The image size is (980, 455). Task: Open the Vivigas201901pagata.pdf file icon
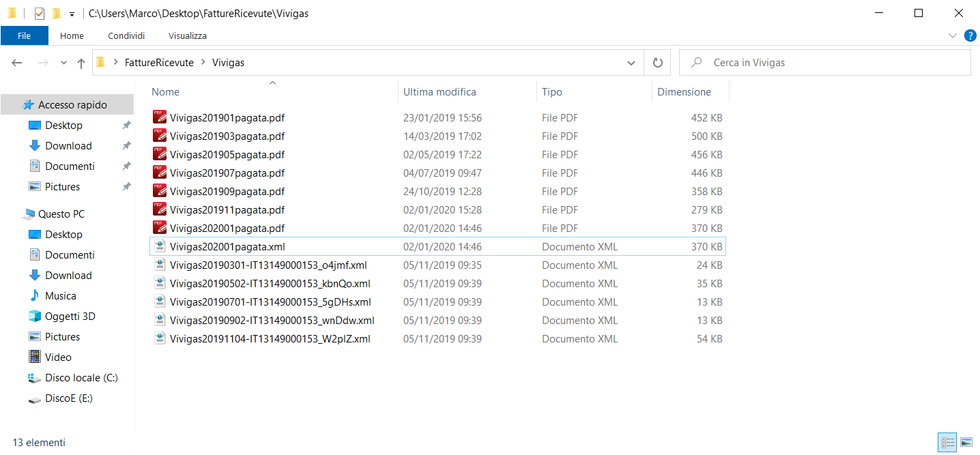[x=160, y=117]
